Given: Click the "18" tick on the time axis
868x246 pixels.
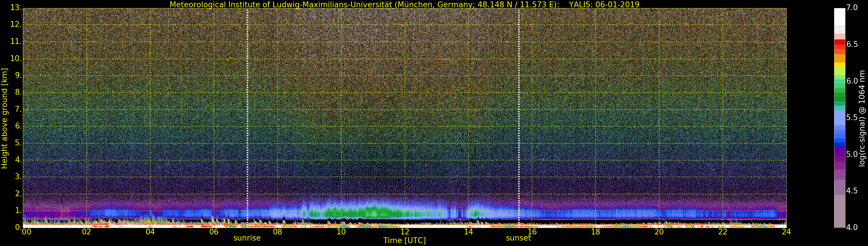Looking at the screenshot, I should point(595,232).
